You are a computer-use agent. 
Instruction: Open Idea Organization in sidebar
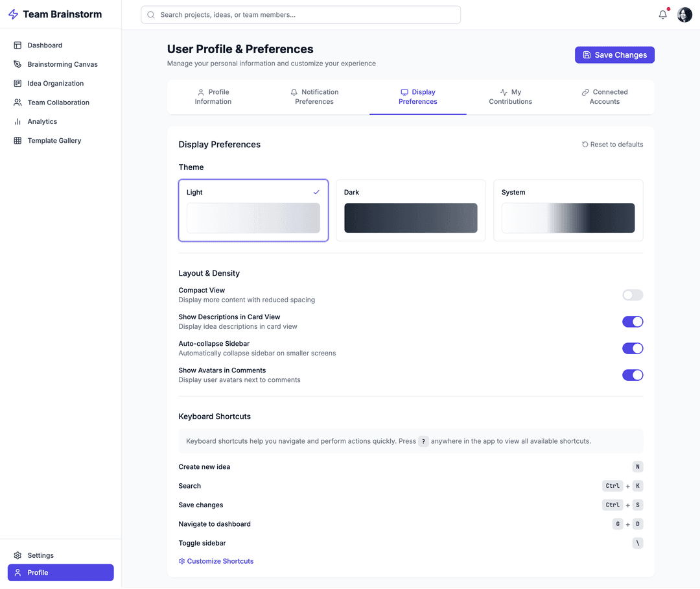click(x=55, y=83)
